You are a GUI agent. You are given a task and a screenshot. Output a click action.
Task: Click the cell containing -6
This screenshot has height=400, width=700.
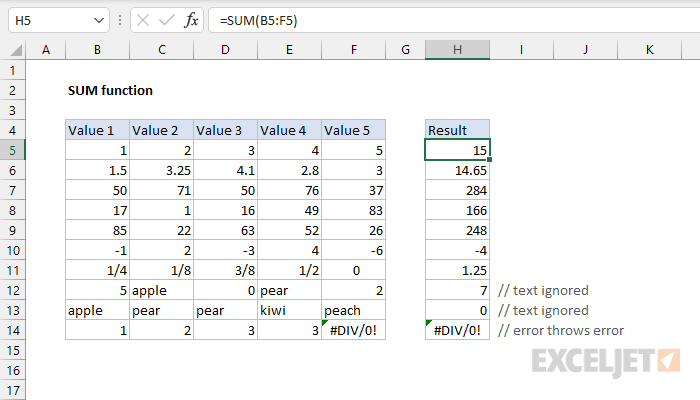[354, 250]
